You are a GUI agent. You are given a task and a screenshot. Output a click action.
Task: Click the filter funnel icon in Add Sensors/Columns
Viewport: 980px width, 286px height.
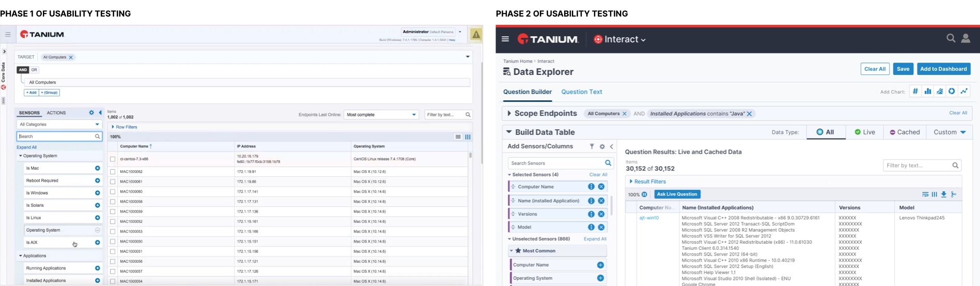[592, 147]
